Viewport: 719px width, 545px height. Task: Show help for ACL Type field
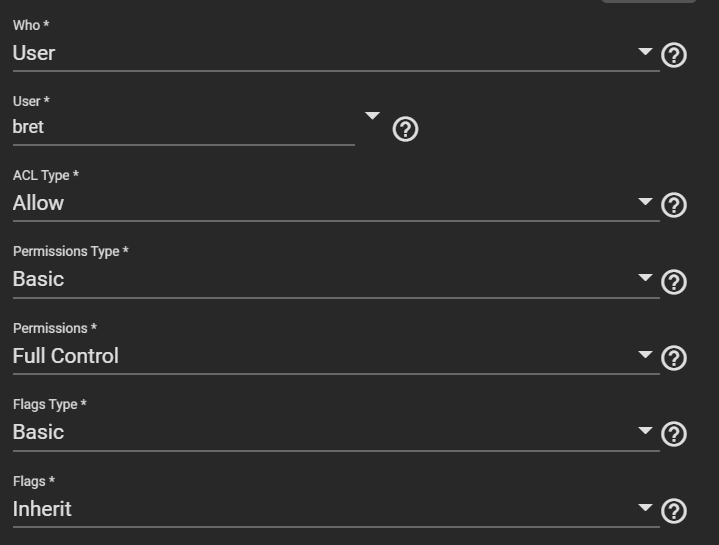(674, 205)
